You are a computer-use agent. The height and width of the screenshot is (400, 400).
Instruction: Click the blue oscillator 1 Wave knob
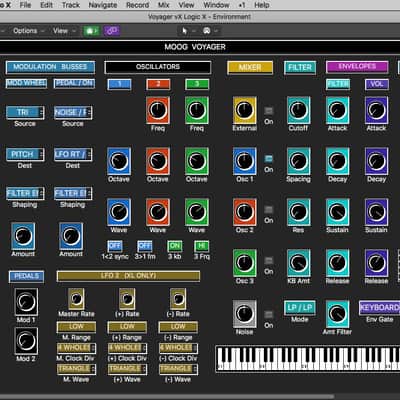point(119,212)
